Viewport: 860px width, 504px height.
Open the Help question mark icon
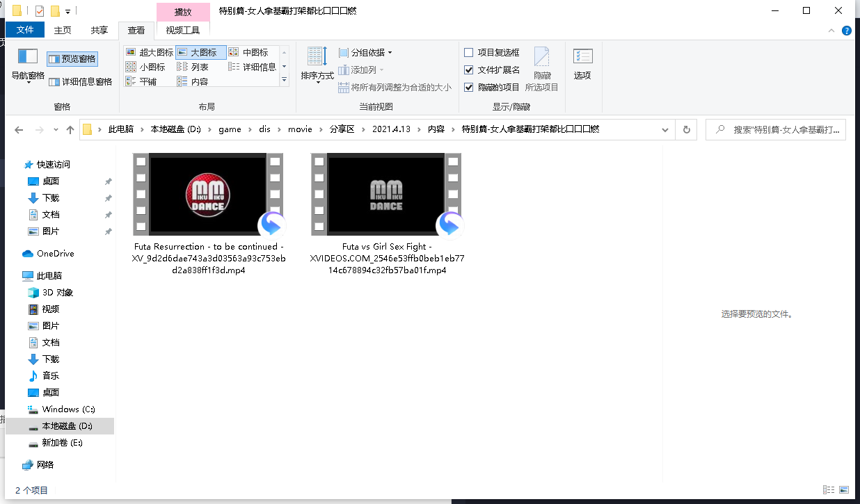(847, 31)
